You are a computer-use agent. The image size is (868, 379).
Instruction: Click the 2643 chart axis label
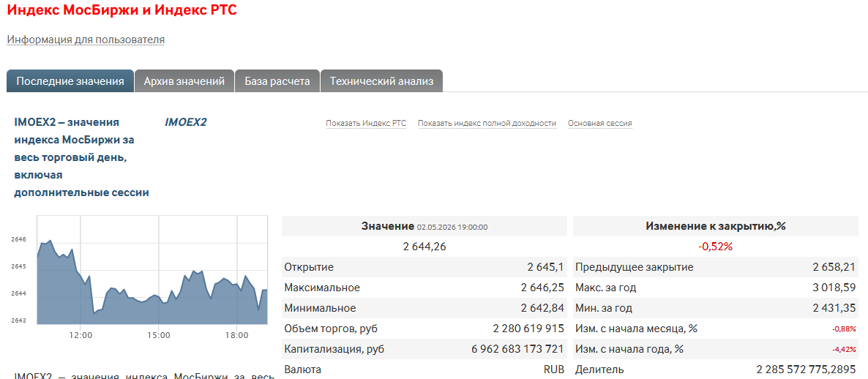click(x=18, y=321)
